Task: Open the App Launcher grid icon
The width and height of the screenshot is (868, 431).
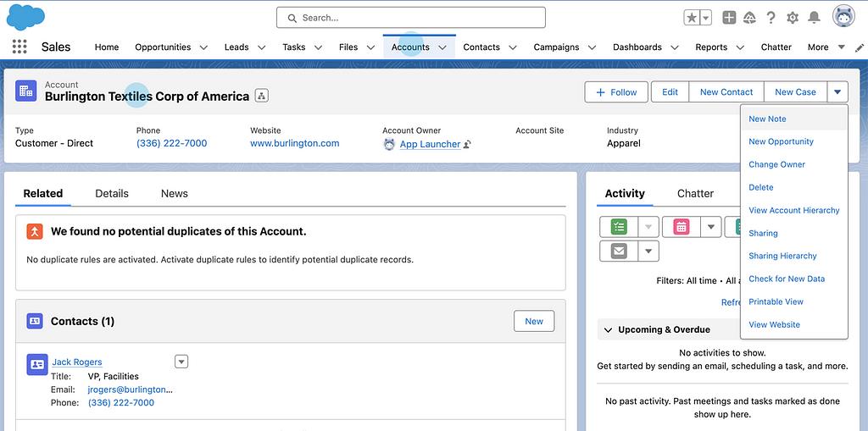Action: click(x=19, y=47)
